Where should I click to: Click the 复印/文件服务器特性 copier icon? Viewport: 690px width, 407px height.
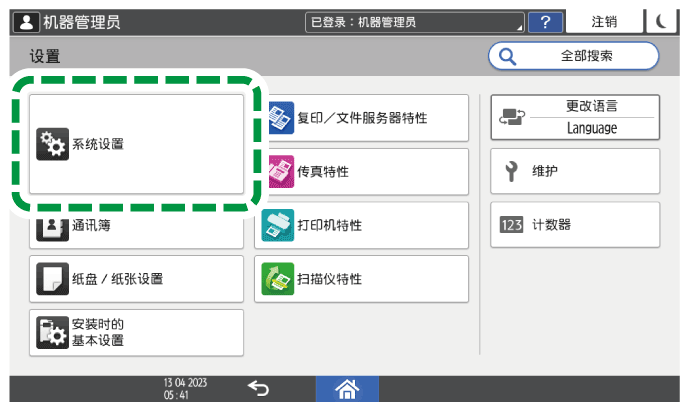tap(280, 117)
